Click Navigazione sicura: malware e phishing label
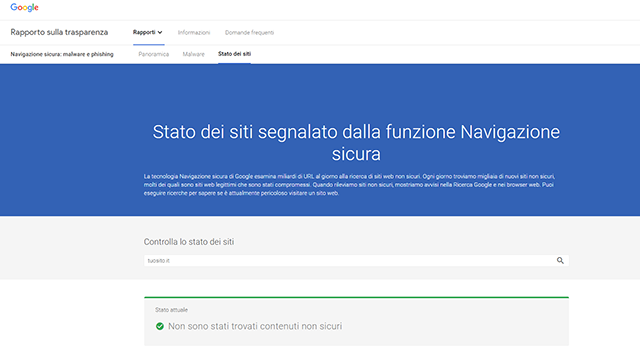 (62, 54)
